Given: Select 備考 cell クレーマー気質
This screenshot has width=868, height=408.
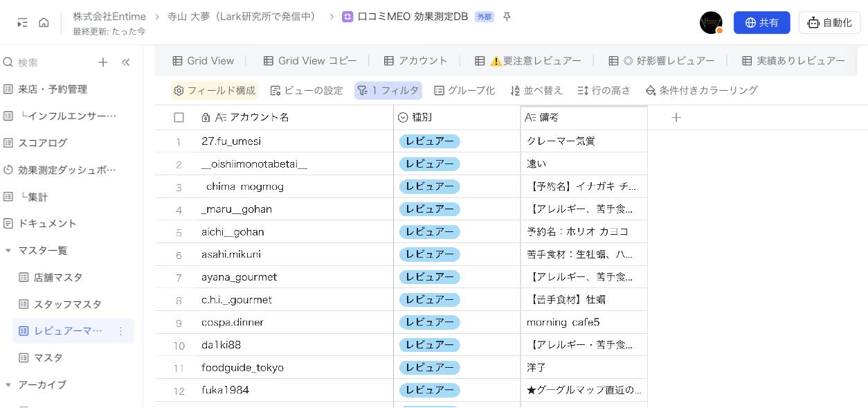Looking at the screenshot, I should [x=584, y=141].
